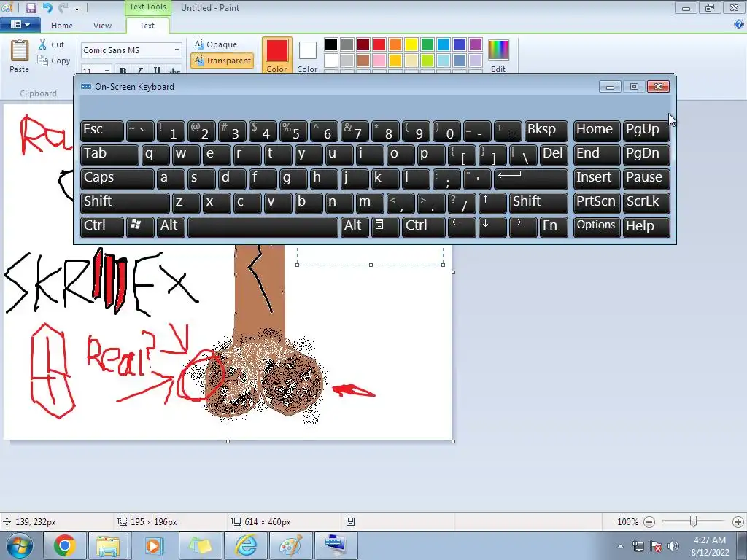Screen dimensions: 747x560
Task: Click the Save icon in quick access toolbar
Action: 31,7
